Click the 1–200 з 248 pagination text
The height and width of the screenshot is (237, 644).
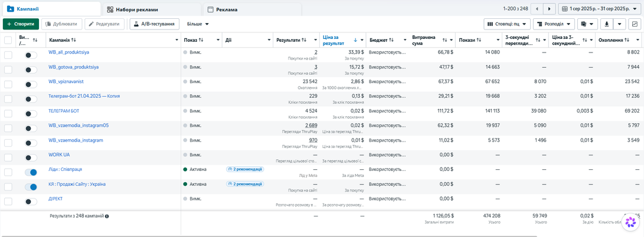click(x=515, y=9)
